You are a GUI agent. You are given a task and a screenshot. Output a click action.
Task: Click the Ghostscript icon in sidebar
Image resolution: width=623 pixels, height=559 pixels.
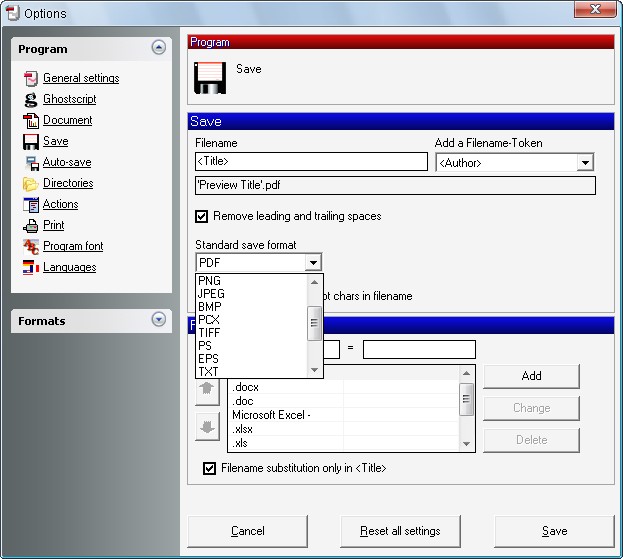(30, 99)
